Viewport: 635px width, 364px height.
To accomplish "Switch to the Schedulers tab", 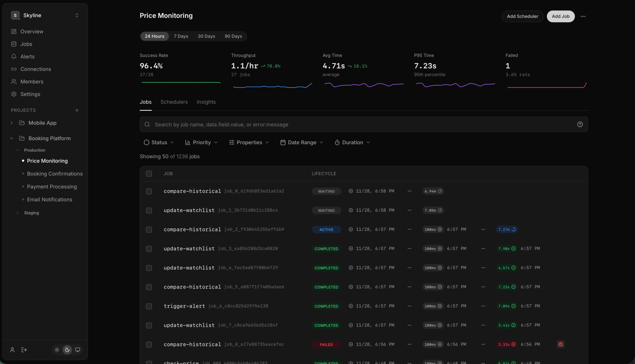I will click(x=174, y=102).
